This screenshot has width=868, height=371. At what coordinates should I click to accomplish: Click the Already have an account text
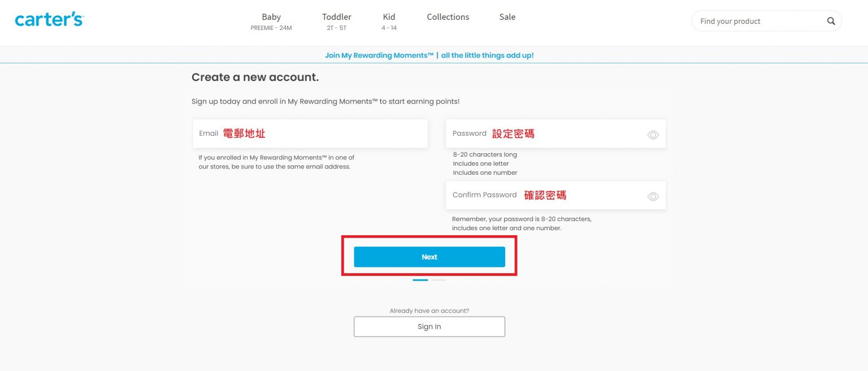point(429,311)
